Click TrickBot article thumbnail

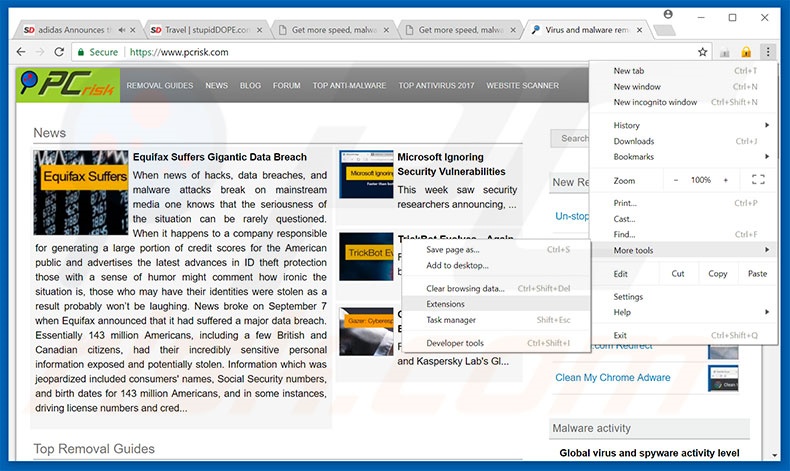366,256
